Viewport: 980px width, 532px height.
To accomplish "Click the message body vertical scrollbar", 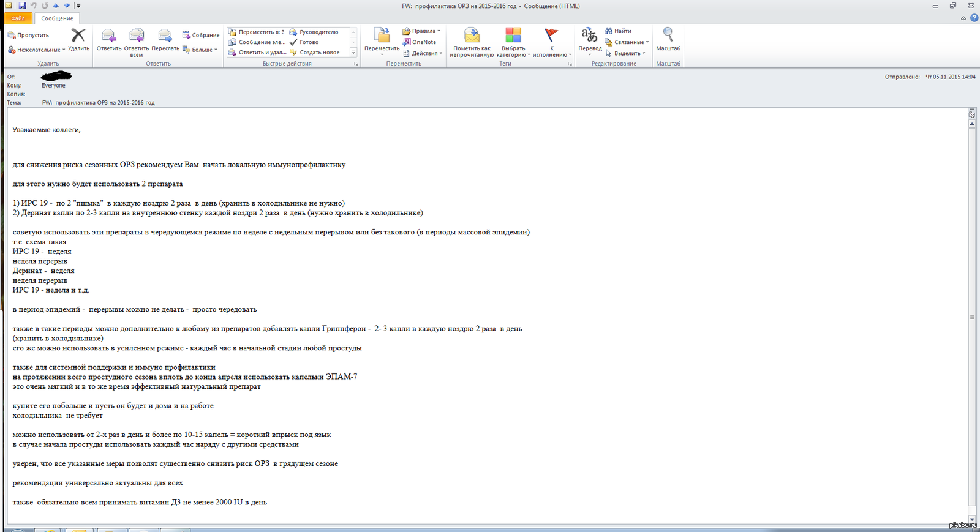I will pos(972,317).
